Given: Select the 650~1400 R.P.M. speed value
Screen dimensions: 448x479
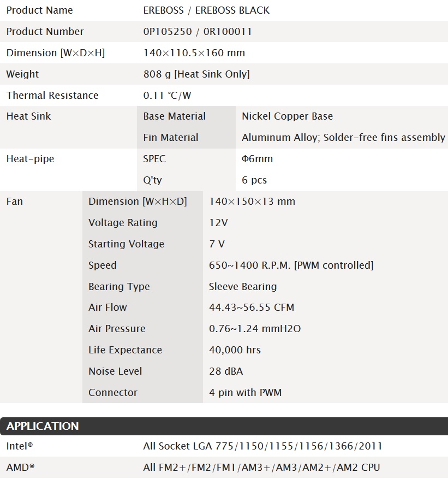Looking at the screenshot, I should point(291,265).
